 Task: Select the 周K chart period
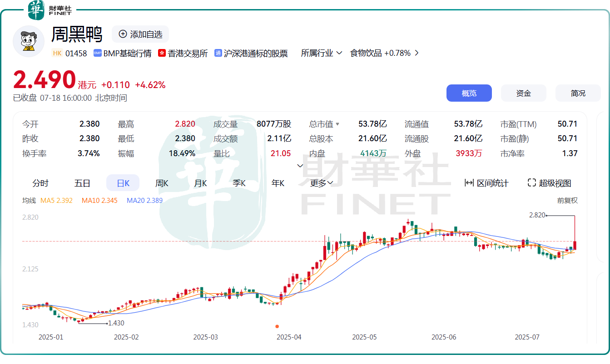162,183
